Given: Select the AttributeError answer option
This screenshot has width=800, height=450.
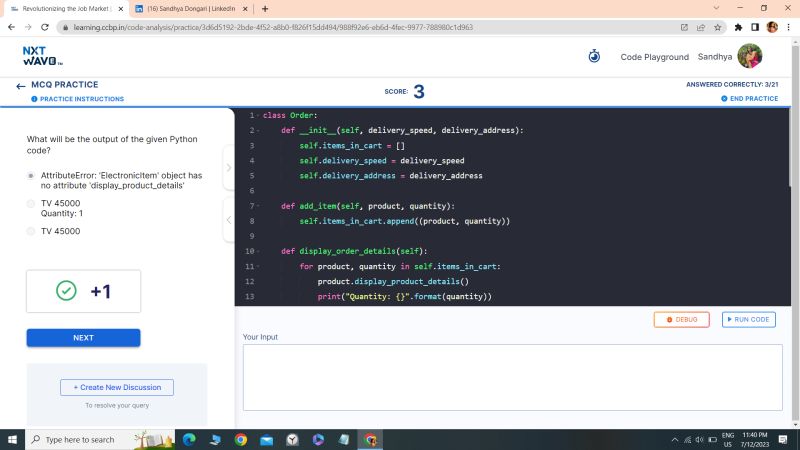Looking at the screenshot, I should (x=31, y=175).
